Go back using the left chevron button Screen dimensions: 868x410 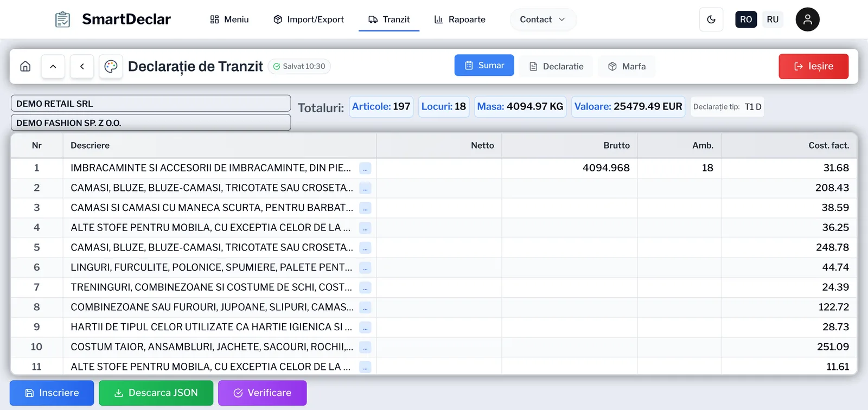(x=82, y=66)
